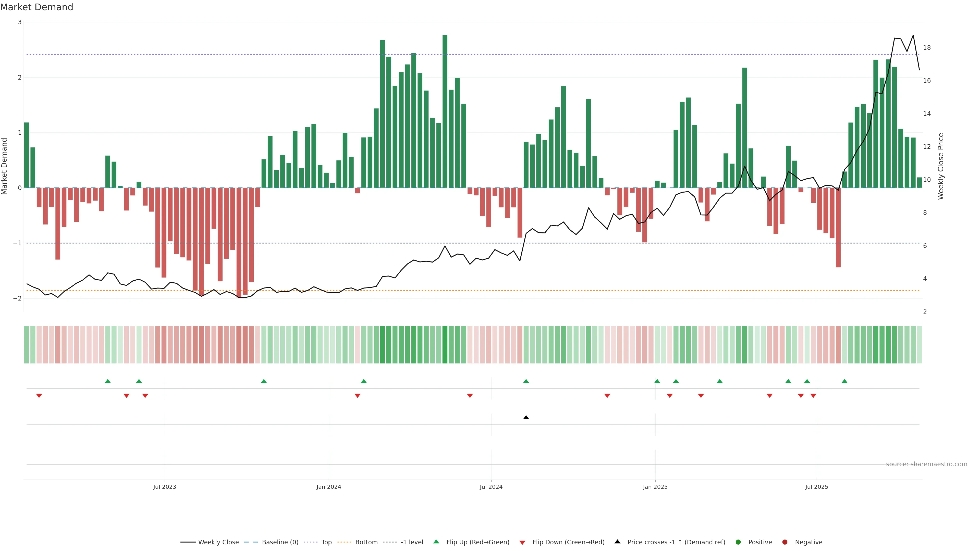Click the black Price crosses -1 legend triangle
Viewport: 980px width, 551px height.
pos(617,542)
